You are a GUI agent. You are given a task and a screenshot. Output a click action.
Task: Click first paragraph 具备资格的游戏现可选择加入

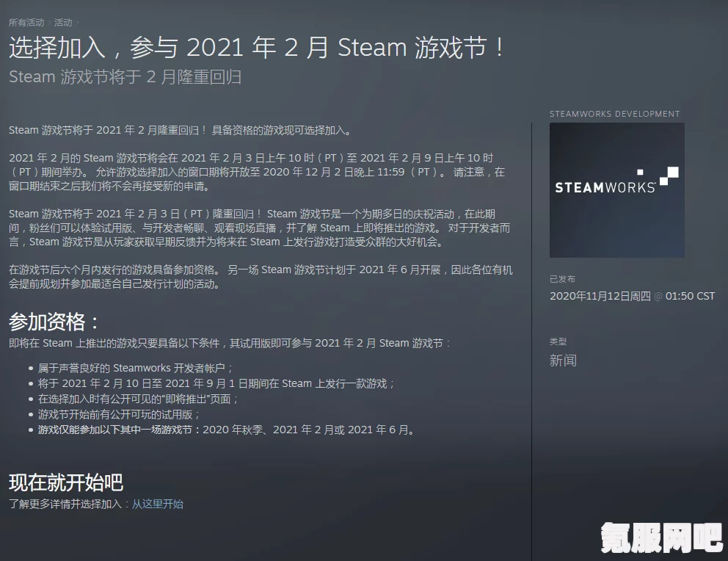(181, 130)
